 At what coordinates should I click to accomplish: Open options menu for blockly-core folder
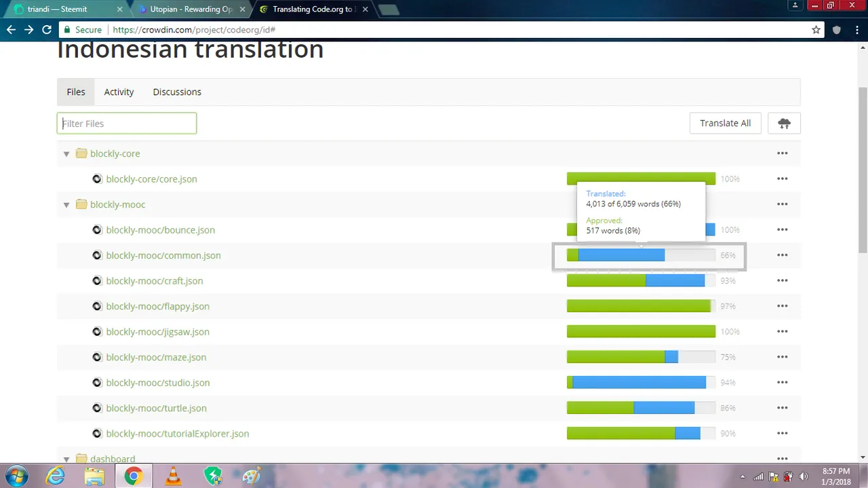tap(783, 153)
